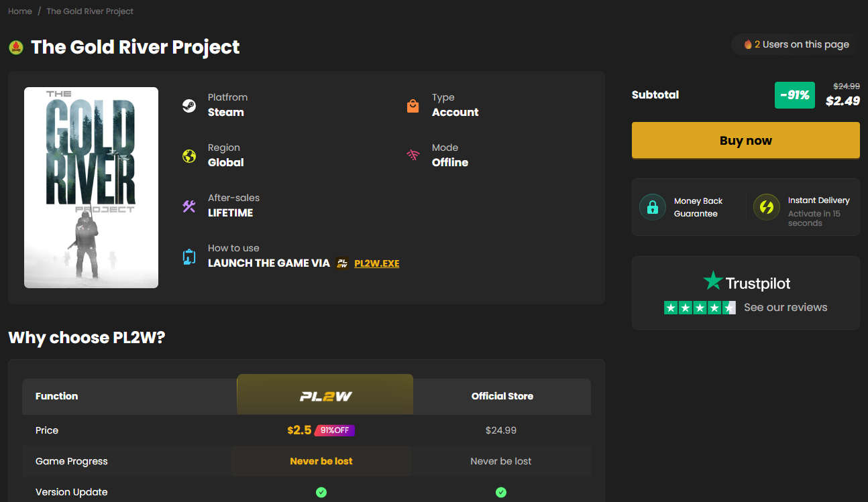Click the -91% discount badge
868x502 pixels.
[795, 95]
